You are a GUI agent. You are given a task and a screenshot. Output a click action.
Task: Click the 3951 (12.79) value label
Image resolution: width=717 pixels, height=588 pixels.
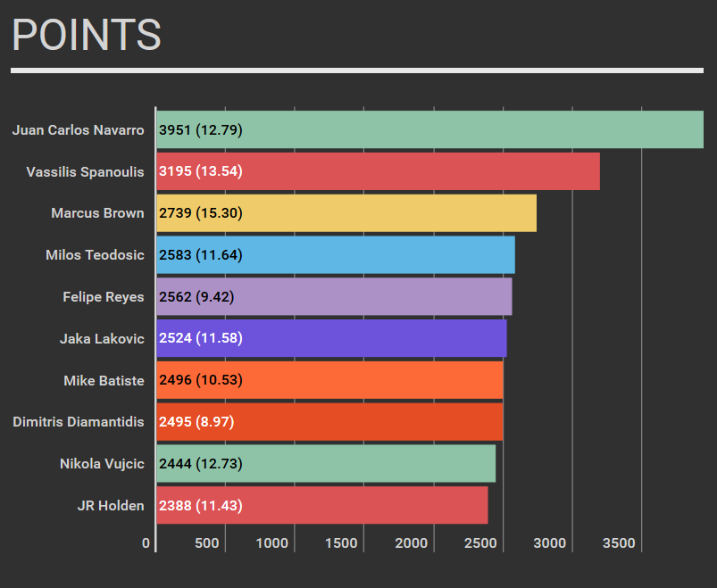tap(200, 130)
